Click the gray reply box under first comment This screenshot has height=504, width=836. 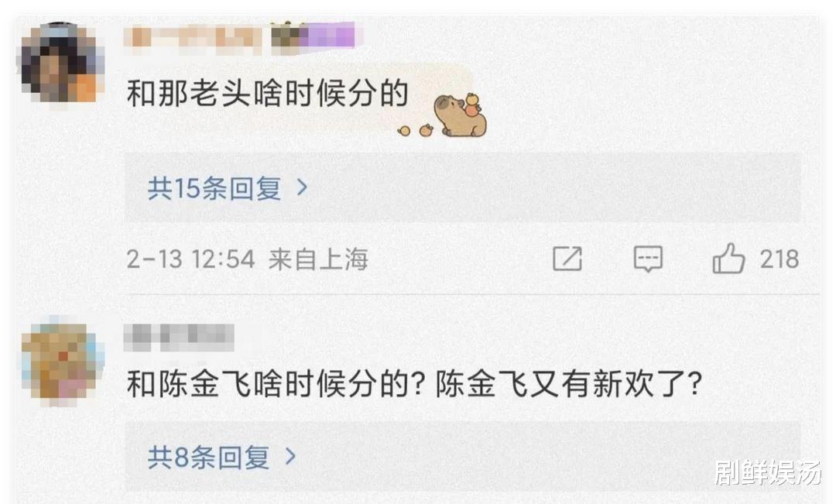(x=462, y=187)
